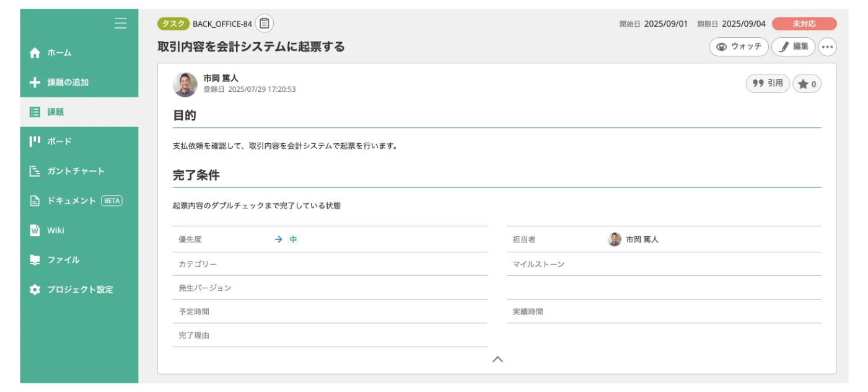This screenshot has height=392, width=868.
Task: Click the due date 2025/09/04
Action: tap(743, 24)
